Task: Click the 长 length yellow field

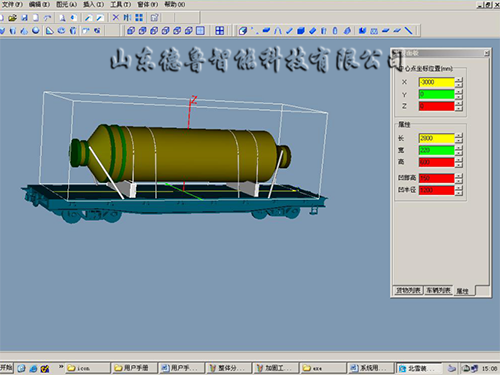Action: pyautogui.click(x=436, y=138)
